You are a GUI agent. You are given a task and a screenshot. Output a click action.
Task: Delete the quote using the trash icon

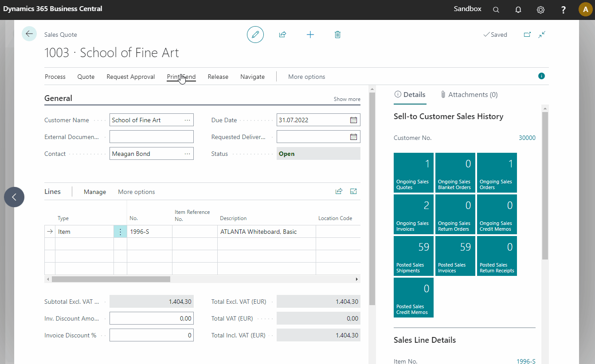point(337,35)
